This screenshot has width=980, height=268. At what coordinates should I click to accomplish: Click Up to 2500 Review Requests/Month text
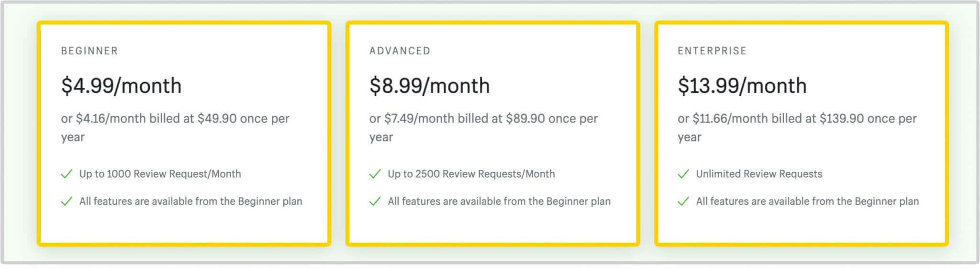(x=471, y=174)
